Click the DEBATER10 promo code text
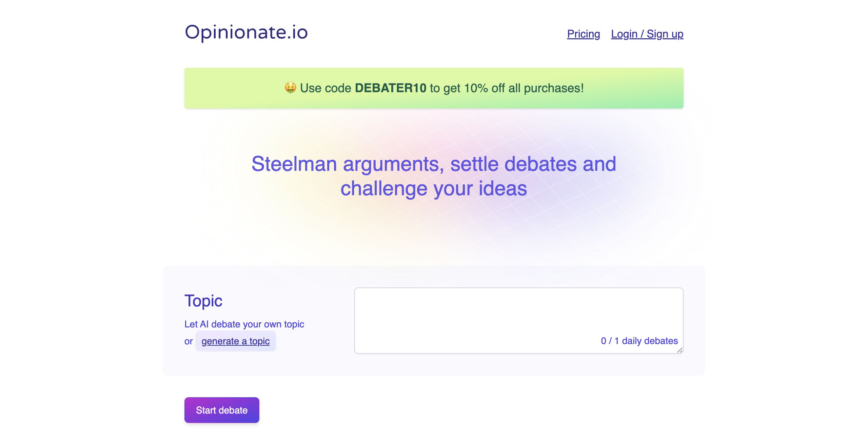The height and width of the screenshot is (444, 868). pyautogui.click(x=390, y=88)
